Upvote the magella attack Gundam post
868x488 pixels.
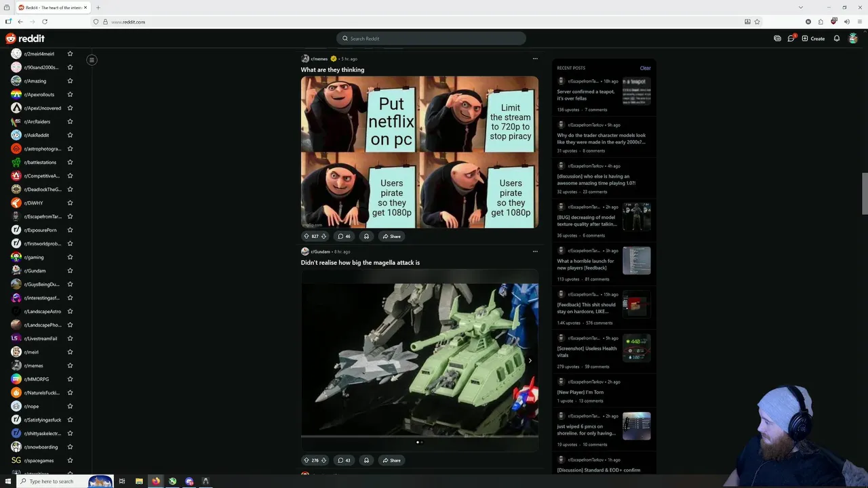click(x=306, y=460)
